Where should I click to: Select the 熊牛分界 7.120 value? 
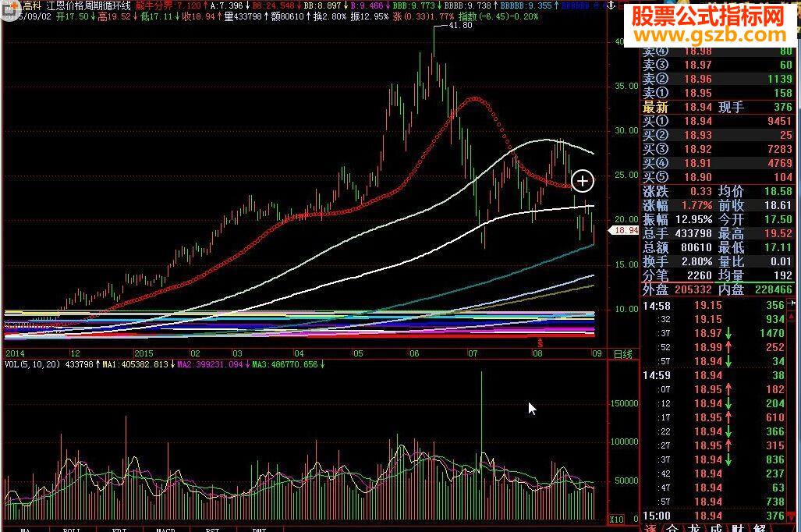click(168, 5)
